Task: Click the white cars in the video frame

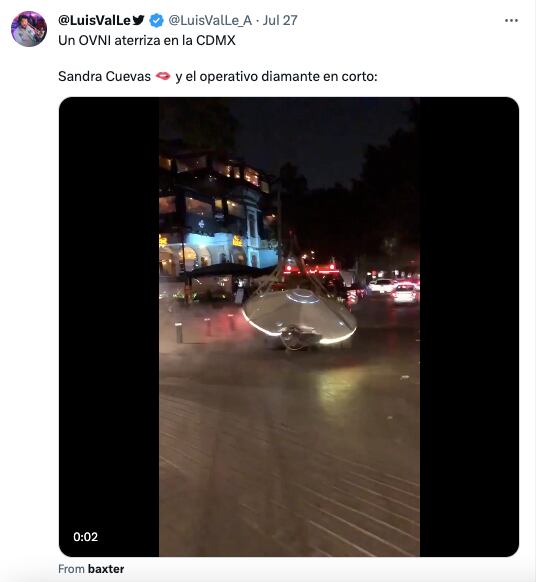Action: (394, 290)
